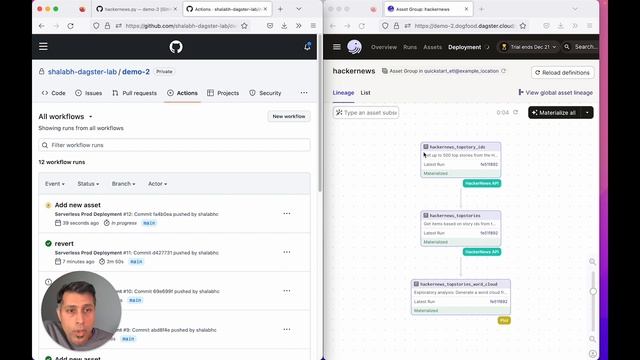
Task: Click Reload definitions button
Action: pyautogui.click(x=562, y=73)
